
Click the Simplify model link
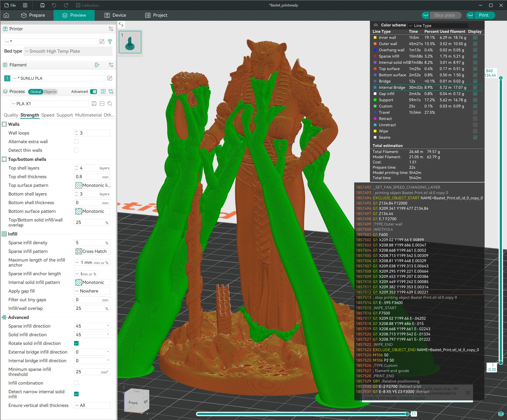[412, 398]
